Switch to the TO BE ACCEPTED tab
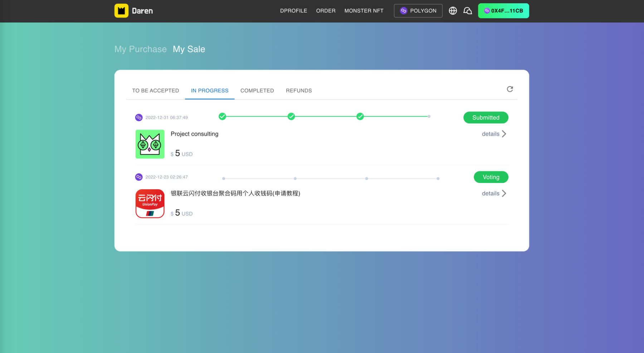Viewport: 644px width, 353px height. click(x=155, y=91)
